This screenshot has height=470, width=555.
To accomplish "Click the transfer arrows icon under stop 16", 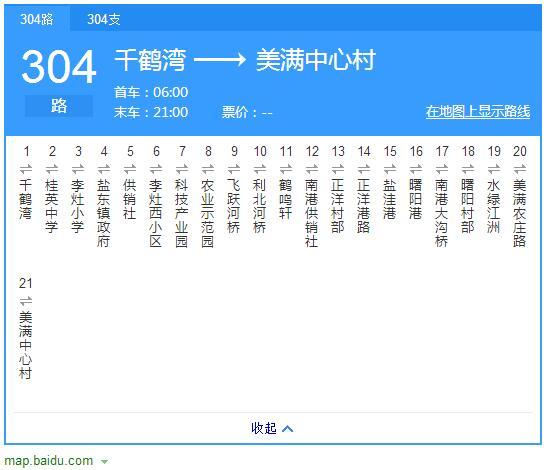I will coord(416,169).
